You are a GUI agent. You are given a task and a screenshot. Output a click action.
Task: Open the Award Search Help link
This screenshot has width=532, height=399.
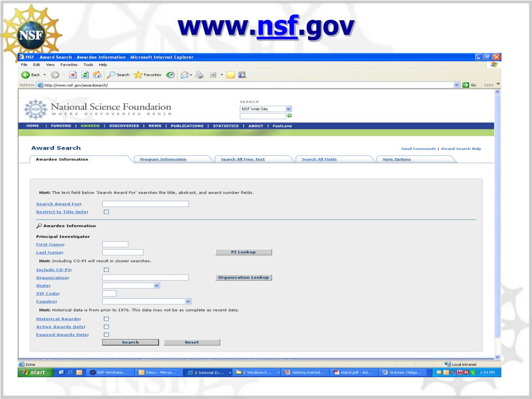461,149
